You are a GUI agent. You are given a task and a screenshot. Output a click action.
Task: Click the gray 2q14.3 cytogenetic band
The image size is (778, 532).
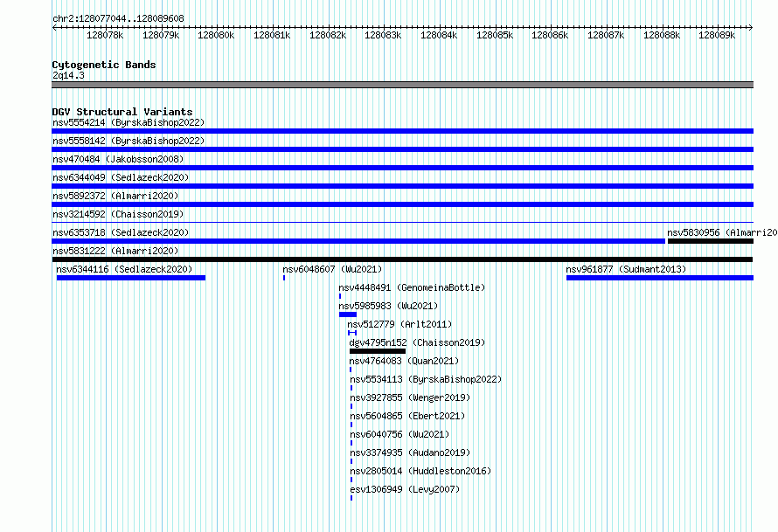coord(402,85)
